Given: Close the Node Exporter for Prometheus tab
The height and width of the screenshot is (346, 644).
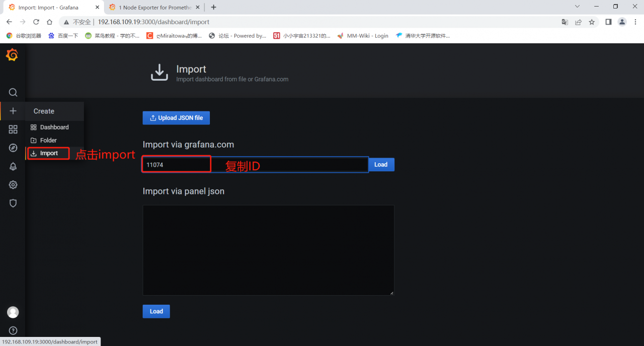Looking at the screenshot, I should [198, 8].
